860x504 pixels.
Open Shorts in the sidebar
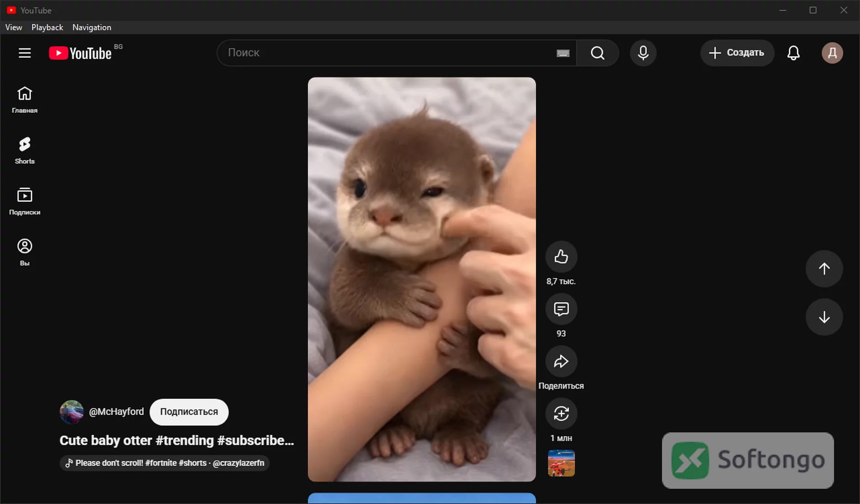point(25,151)
